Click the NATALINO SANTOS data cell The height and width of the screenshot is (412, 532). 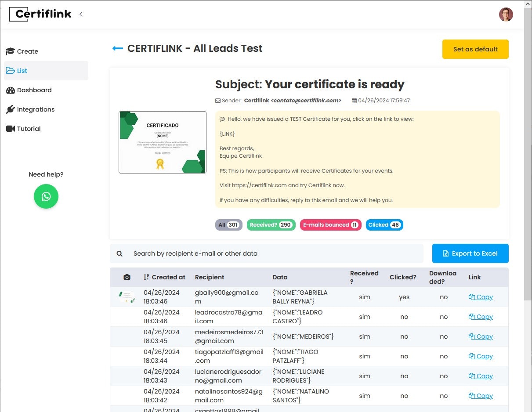(301, 396)
